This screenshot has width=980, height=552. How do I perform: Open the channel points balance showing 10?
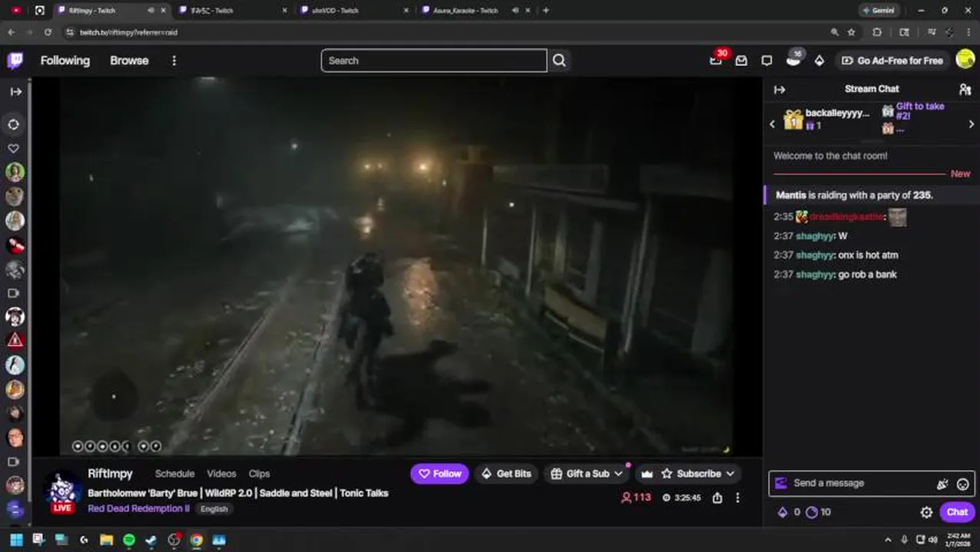tap(818, 512)
